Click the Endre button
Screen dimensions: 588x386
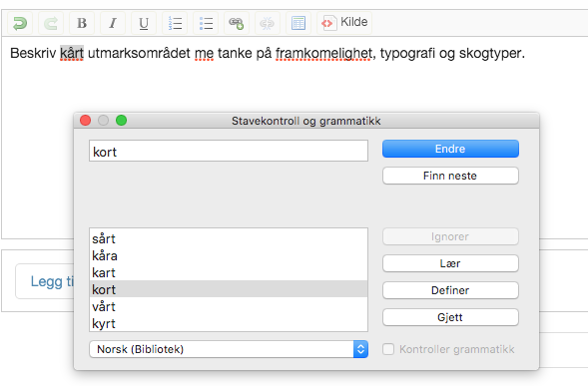(x=450, y=149)
